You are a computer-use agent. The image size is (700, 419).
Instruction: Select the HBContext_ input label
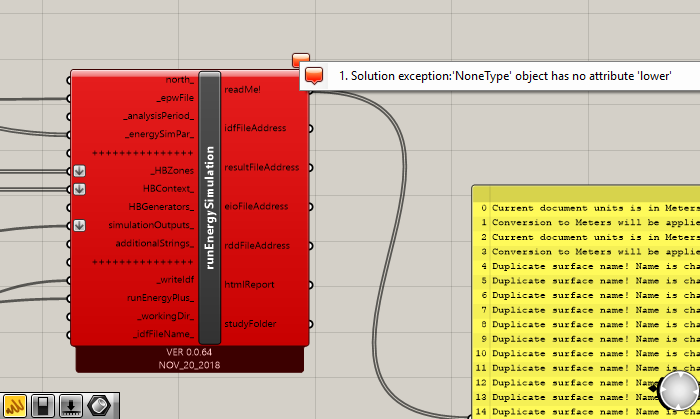(x=168, y=189)
